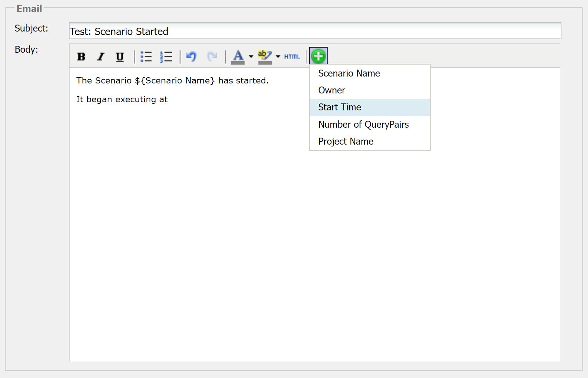The image size is (588, 378).
Task: Toggle underline formatting
Action: point(120,57)
